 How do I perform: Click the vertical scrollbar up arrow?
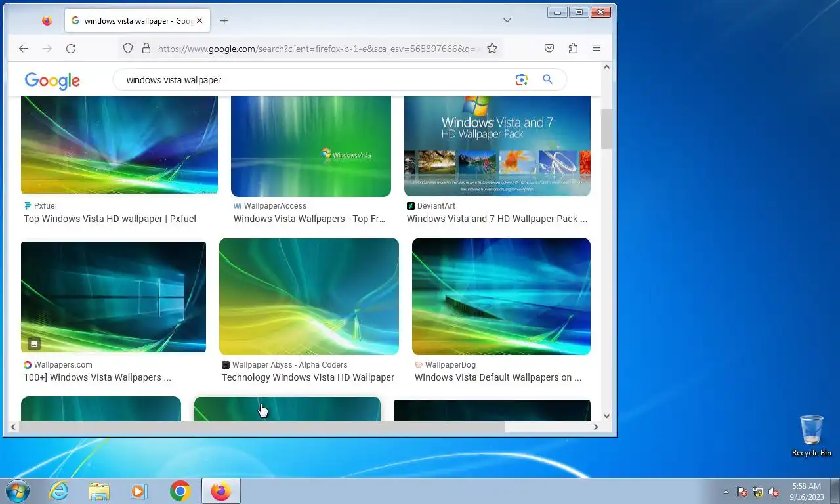pos(606,67)
